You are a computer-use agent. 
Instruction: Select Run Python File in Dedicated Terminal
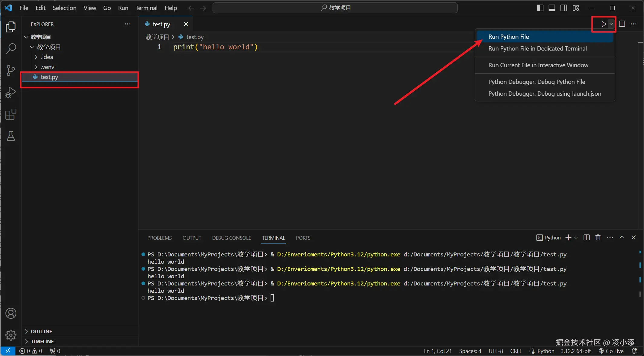pyautogui.click(x=537, y=48)
